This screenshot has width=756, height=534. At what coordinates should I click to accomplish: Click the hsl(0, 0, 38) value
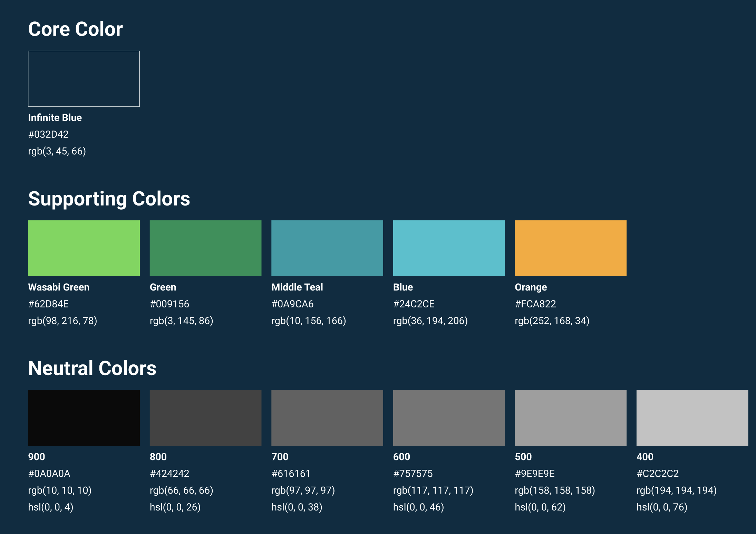coord(297,507)
